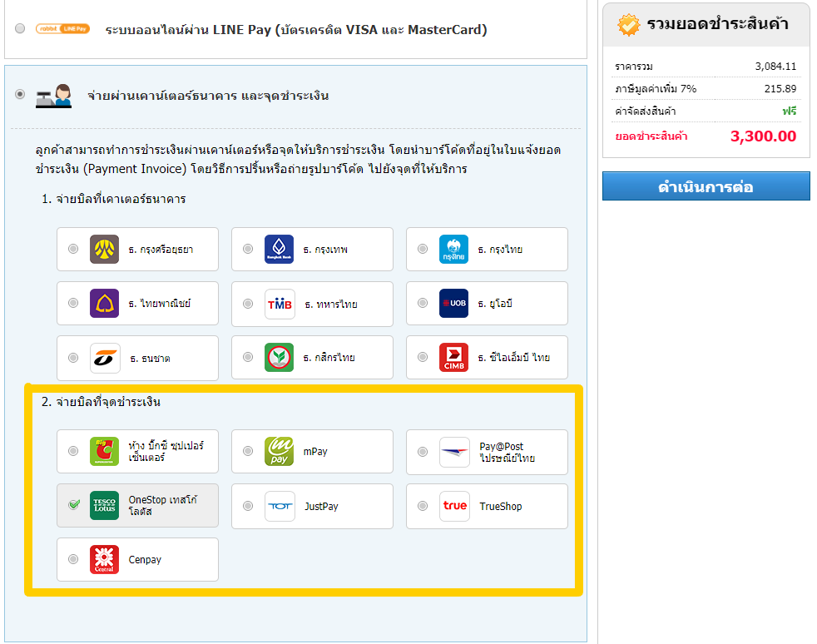Choose ธ. ไทยพาณิชย์ radio button

pos(73,303)
